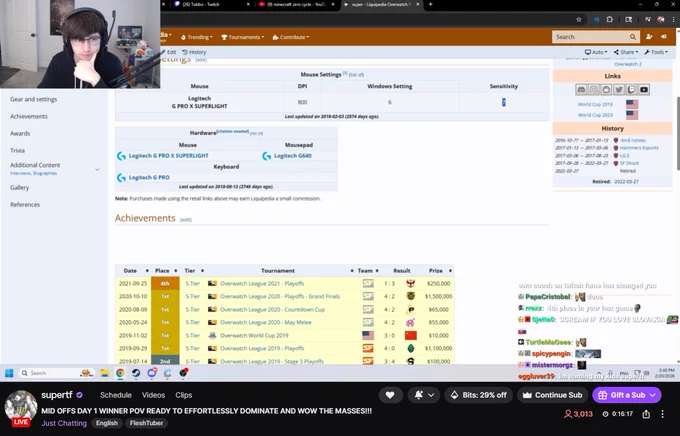Click the Windows taskbar Search box
680x436 pixels.
pos(57,373)
